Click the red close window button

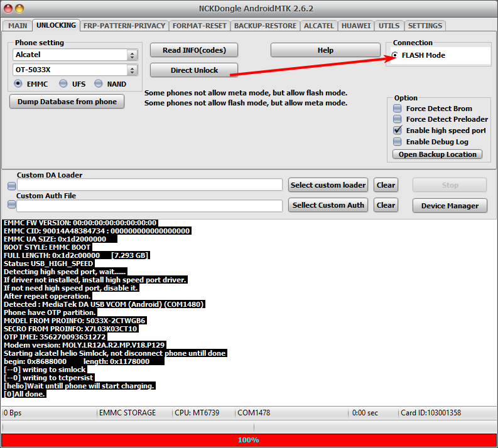[8, 9]
